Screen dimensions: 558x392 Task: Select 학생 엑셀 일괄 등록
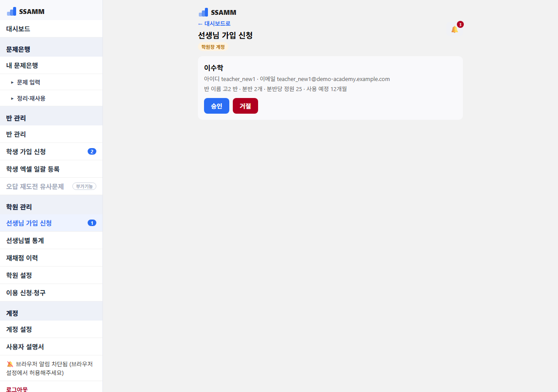[x=51, y=169]
